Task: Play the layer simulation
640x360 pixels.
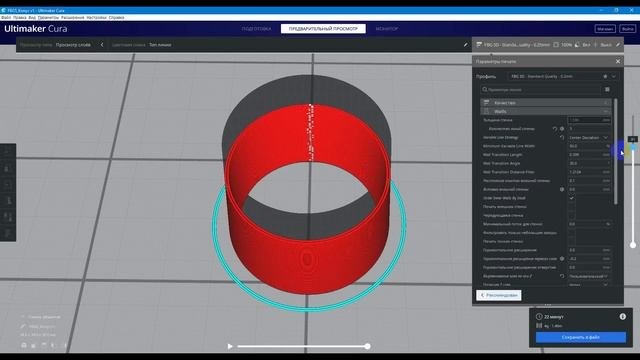Action: [x=230, y=346]
